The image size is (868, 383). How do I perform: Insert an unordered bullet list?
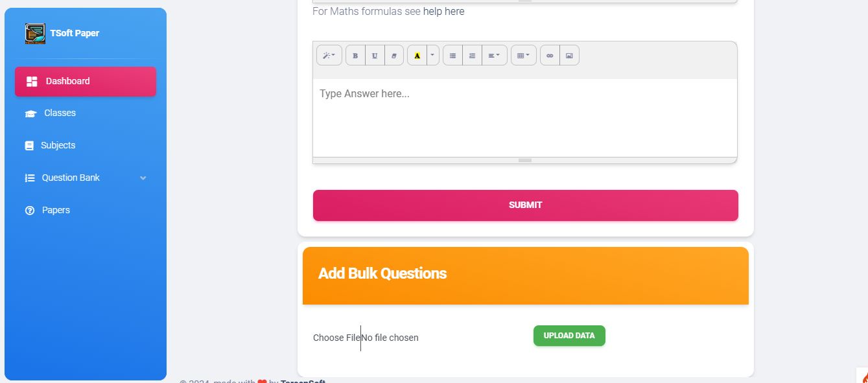point(452,56)
